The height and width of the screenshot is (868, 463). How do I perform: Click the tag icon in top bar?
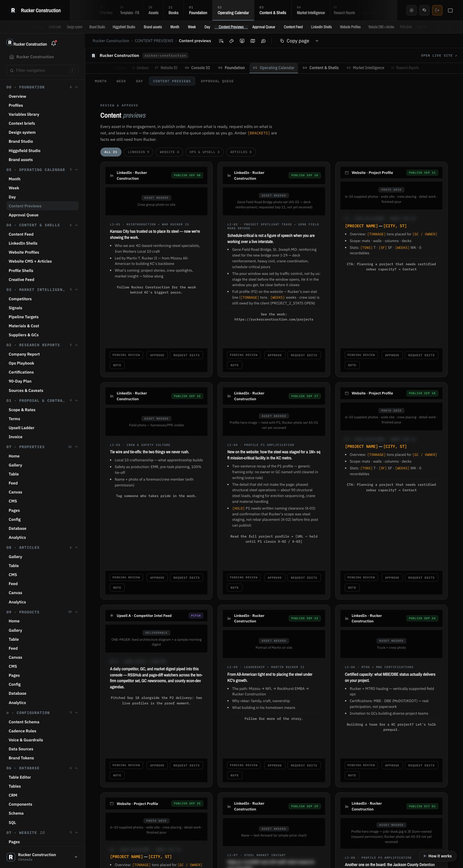[424, 10]
